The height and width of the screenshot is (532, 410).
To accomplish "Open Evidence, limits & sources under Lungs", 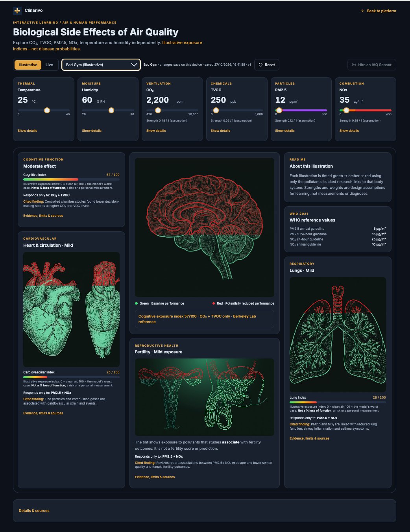I will click(309, 438).
